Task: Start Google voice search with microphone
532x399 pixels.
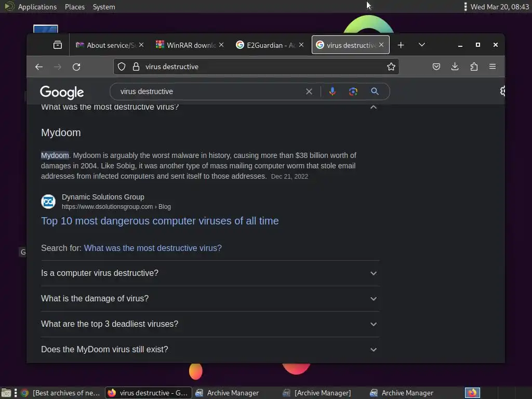Action: coord(332,91)
